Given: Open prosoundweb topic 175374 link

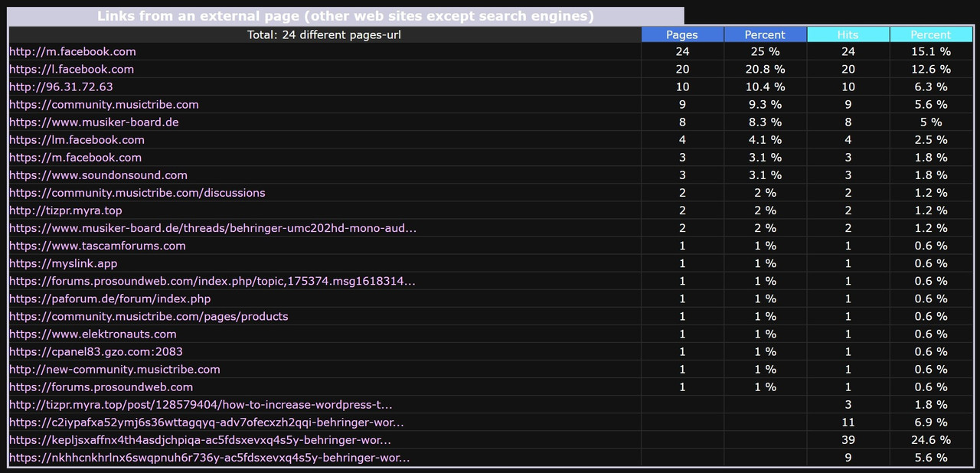Looking at the screenshot, I should 212,280.
